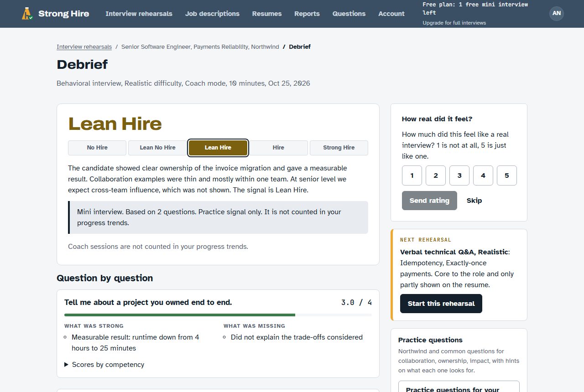
Task: Select the Lean Hire signal option
Action: (218, 148)
